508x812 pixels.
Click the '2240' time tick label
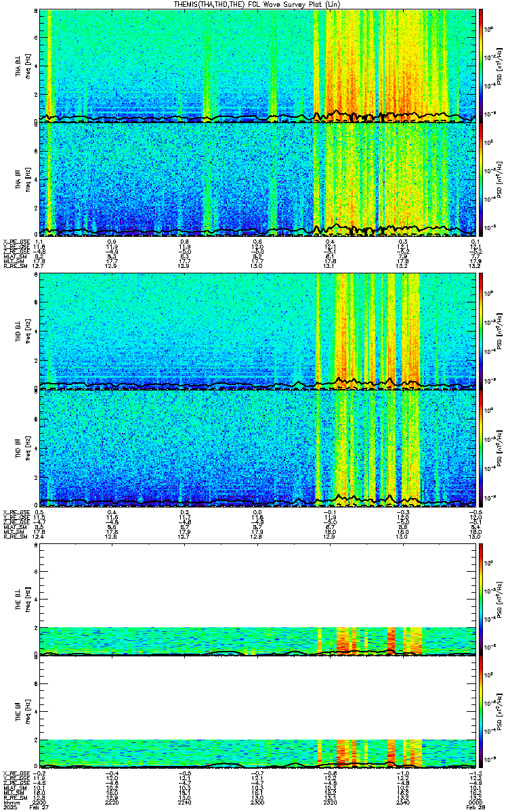point(186,804)
